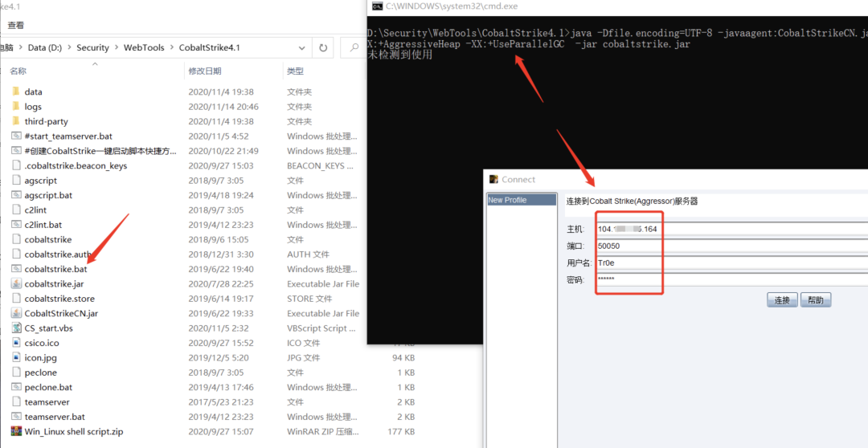Click the cobaltstrike.auth file icon
Image resolution: width=868 pixels, height=448 pixels.
tap(16, 255)
